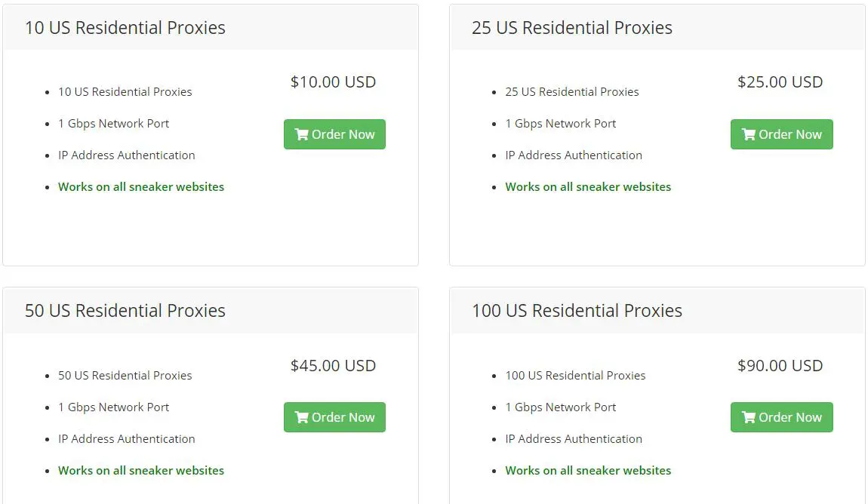Click the cart icon in the $45.00 plan
The width and height of the screenshot is (868, 504).
pyautogui.click(x=302, y=417)
